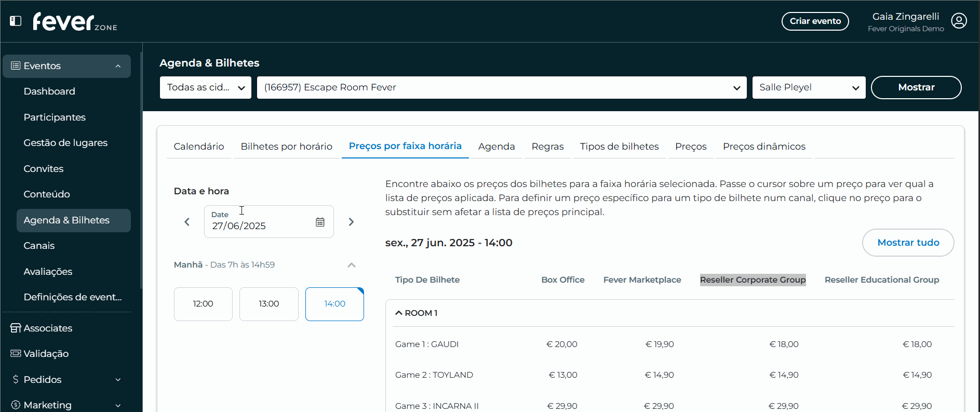
Task: Click Fever Marketplace price for Game 2 TOYLAND
Action: (x=660, y=375)
